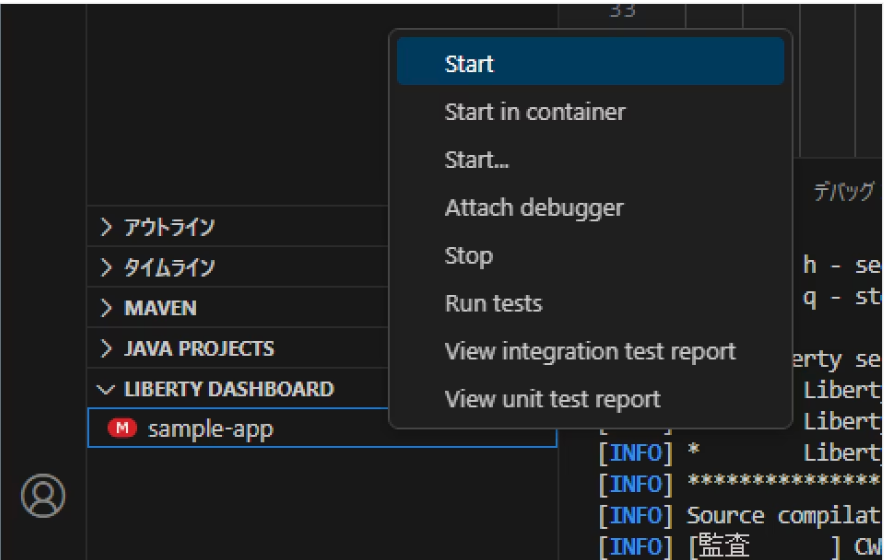892x560 pixels.
Task: Click Run tests in context menu
Action: coord(493,304)
